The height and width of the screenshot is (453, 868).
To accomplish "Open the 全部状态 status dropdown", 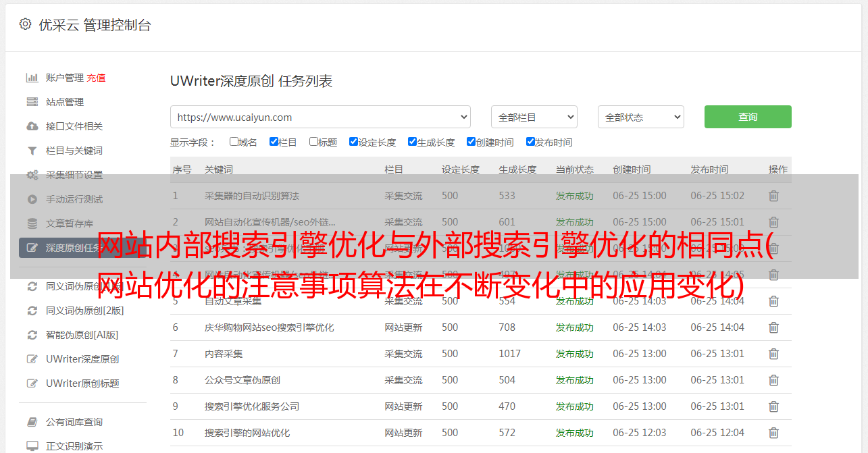I will tap(640, 117).
